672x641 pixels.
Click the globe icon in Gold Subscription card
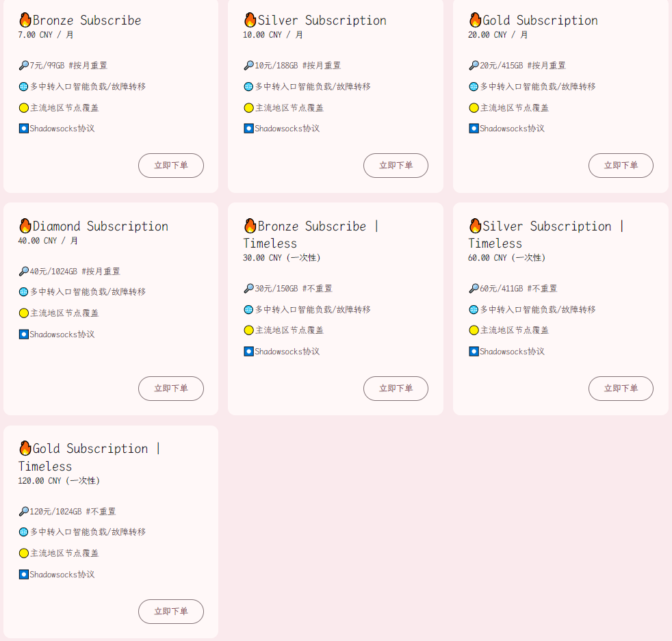pos(474,87)
